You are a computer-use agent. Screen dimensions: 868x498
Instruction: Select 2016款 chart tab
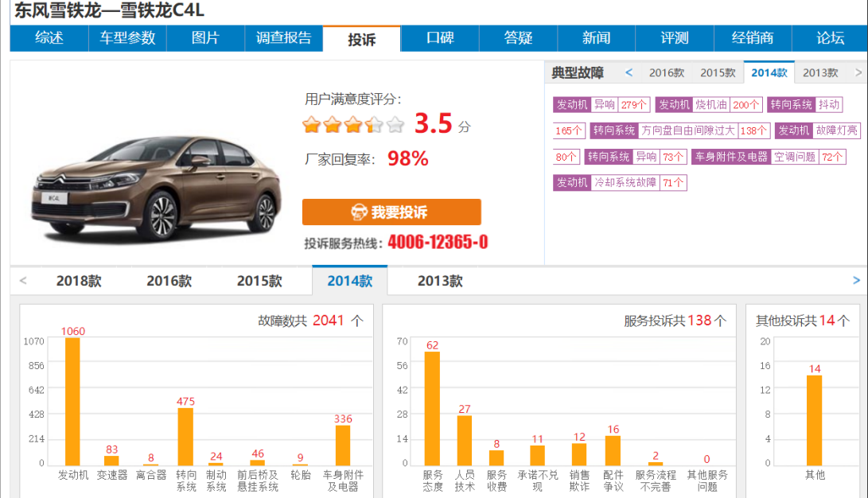[169, 281]
